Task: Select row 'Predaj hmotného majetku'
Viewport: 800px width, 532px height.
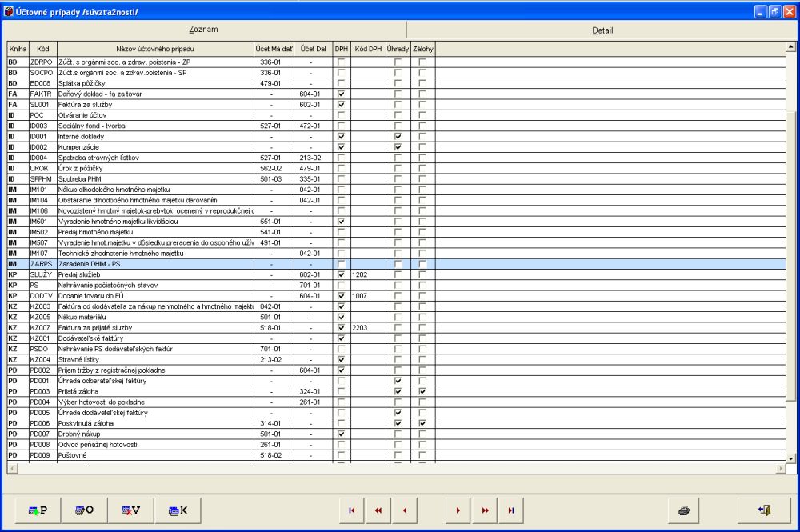Action: coord(396,232)
